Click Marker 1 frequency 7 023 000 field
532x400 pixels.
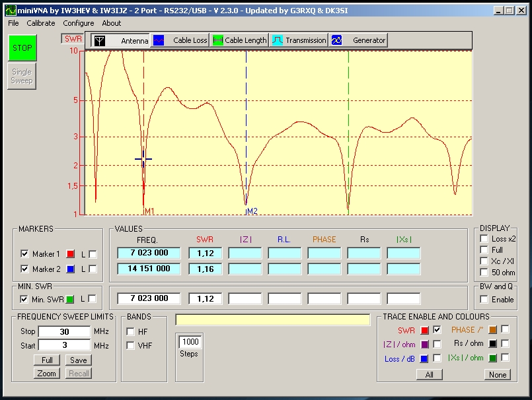[149, 253]
